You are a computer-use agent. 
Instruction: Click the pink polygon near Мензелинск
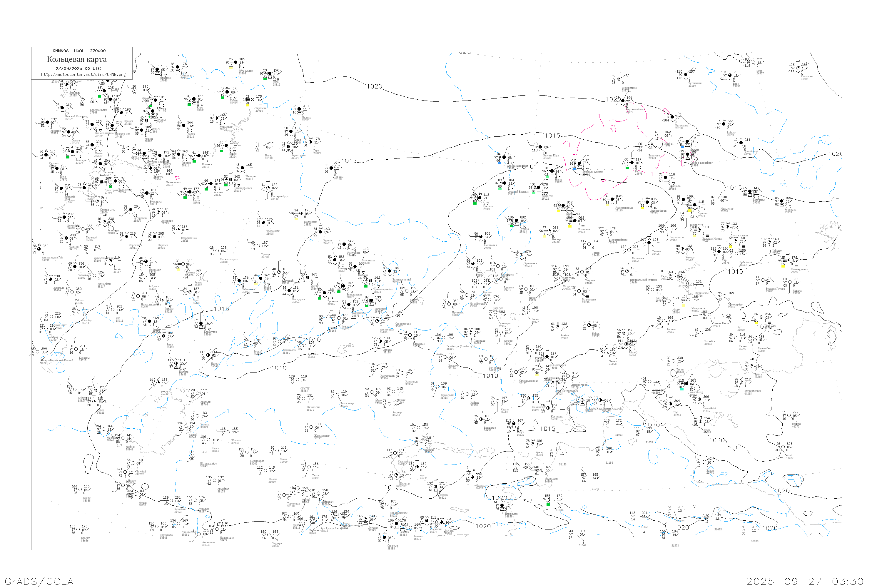(x=177, y=178)
